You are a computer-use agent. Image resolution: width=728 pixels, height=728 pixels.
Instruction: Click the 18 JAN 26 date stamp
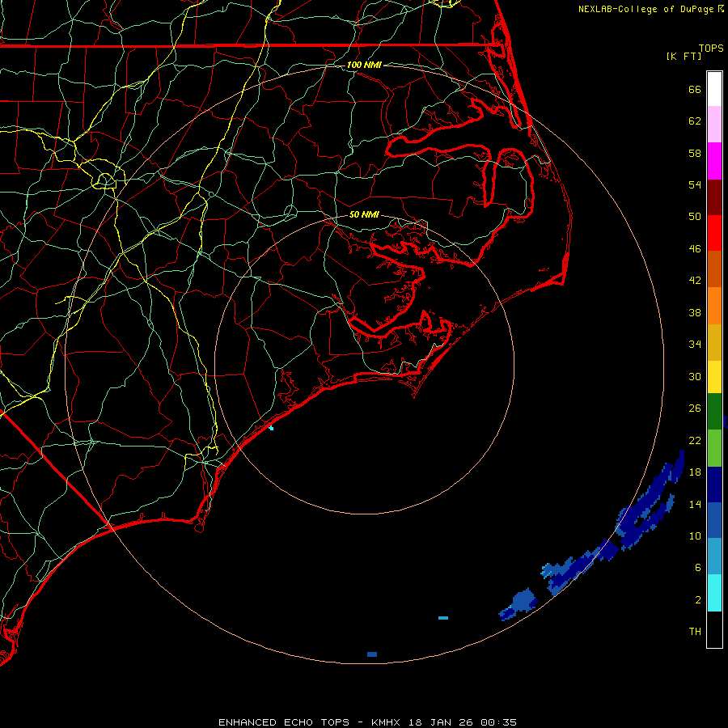pos(442,722)
